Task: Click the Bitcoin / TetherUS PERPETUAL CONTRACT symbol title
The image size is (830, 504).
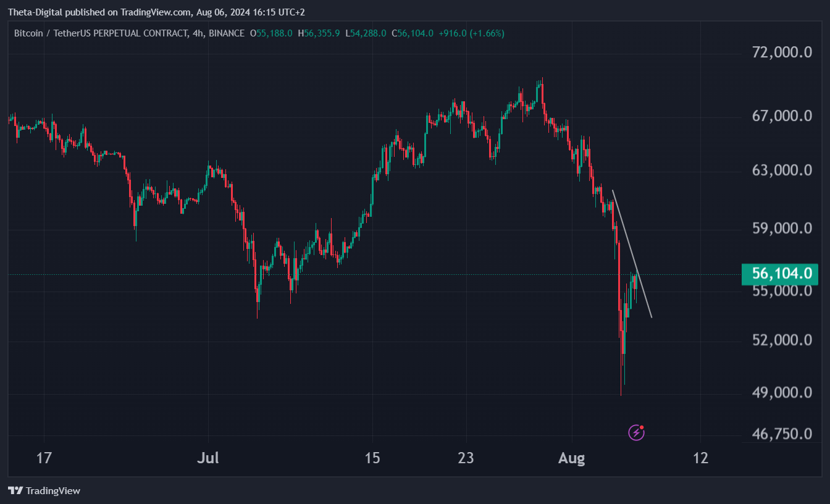Action: (x=101, y=33)
